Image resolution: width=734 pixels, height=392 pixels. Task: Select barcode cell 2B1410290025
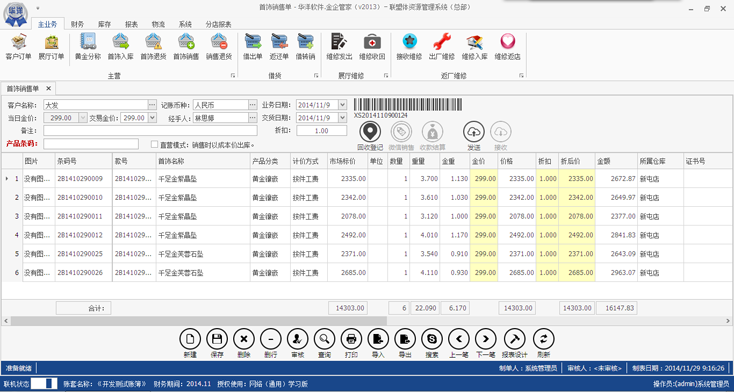(83, 254)
